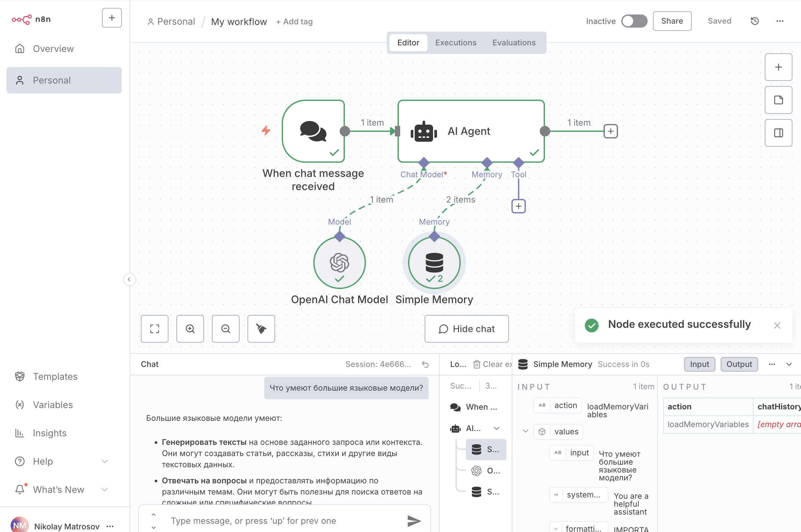The height and width of the screenshot is (532, 801).
Task: Click the red trigger lightning bolt icon
Action: coord(266,130)
